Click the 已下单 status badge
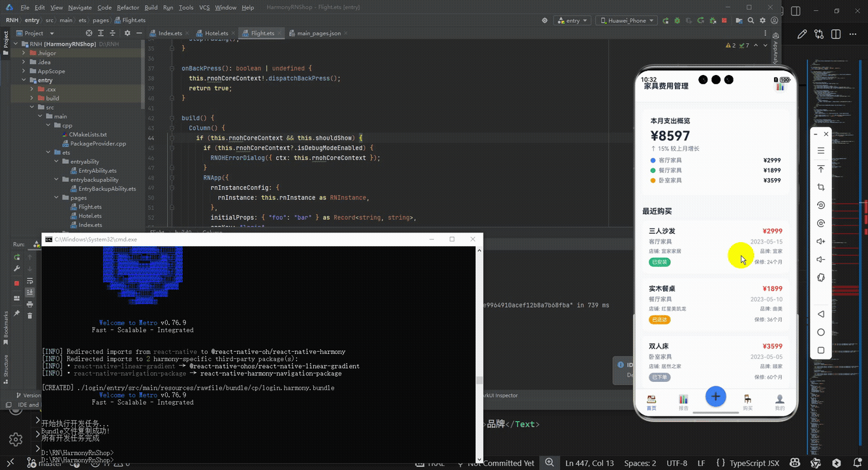This screenshot has height=470, width=868. tap(660, 377)
